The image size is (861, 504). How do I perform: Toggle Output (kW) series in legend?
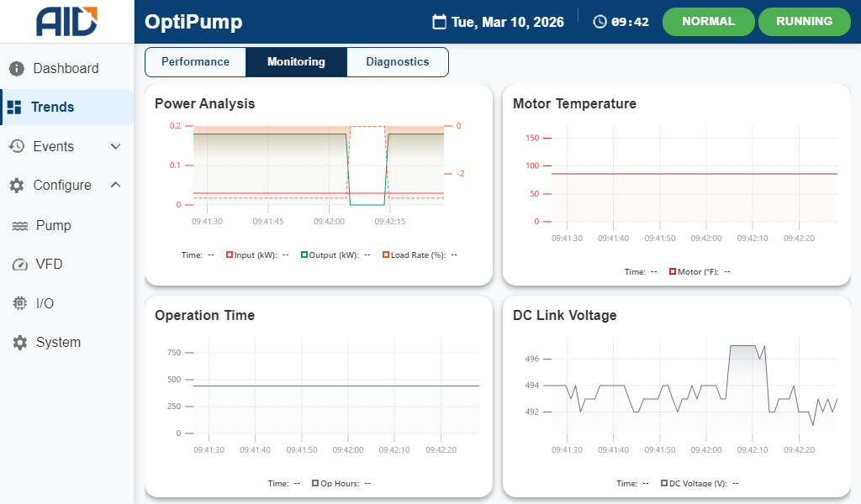click(304, 255)
